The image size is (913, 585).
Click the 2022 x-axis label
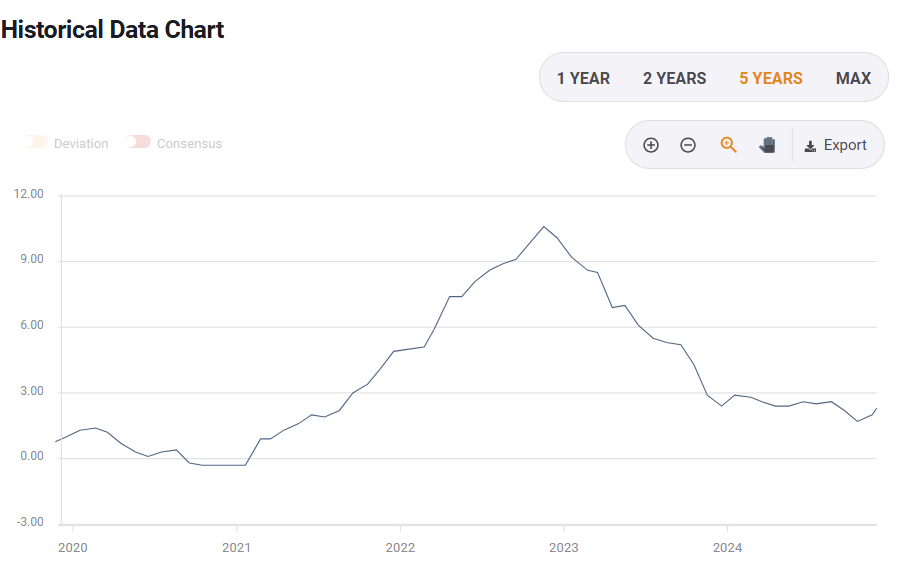click(400, 547)
